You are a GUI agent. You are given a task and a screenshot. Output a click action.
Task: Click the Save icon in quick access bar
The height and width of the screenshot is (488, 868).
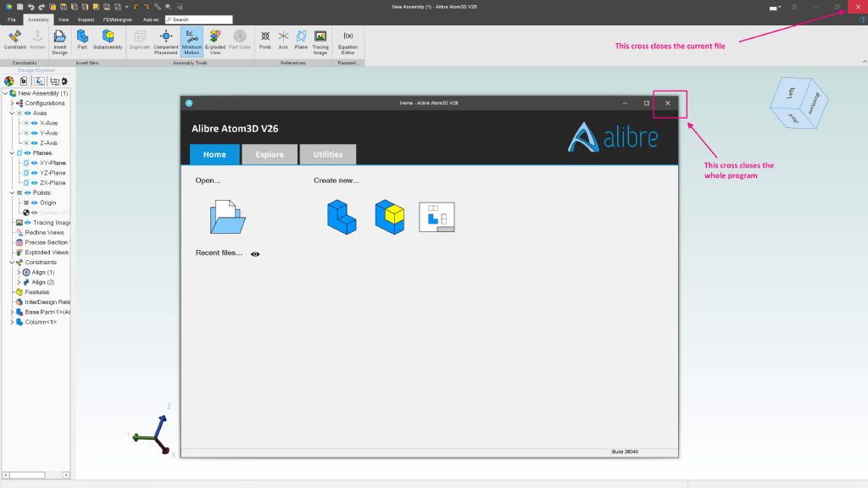coord(20,7)
